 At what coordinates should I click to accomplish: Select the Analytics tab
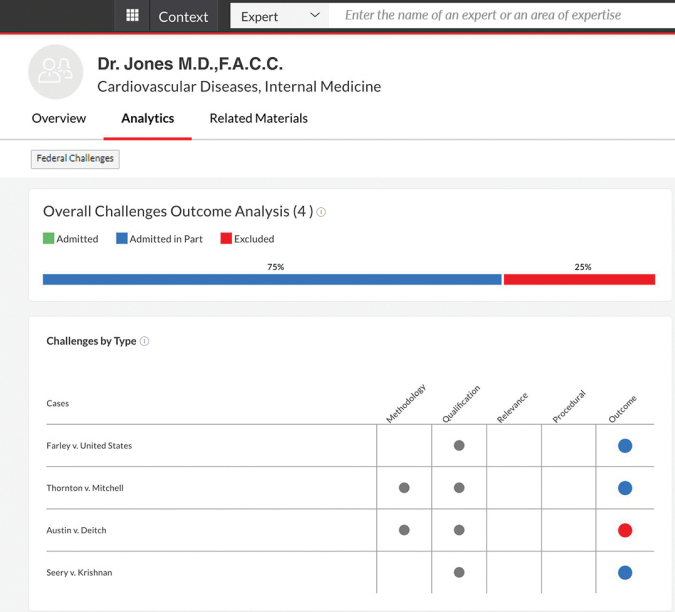[148, 118]
